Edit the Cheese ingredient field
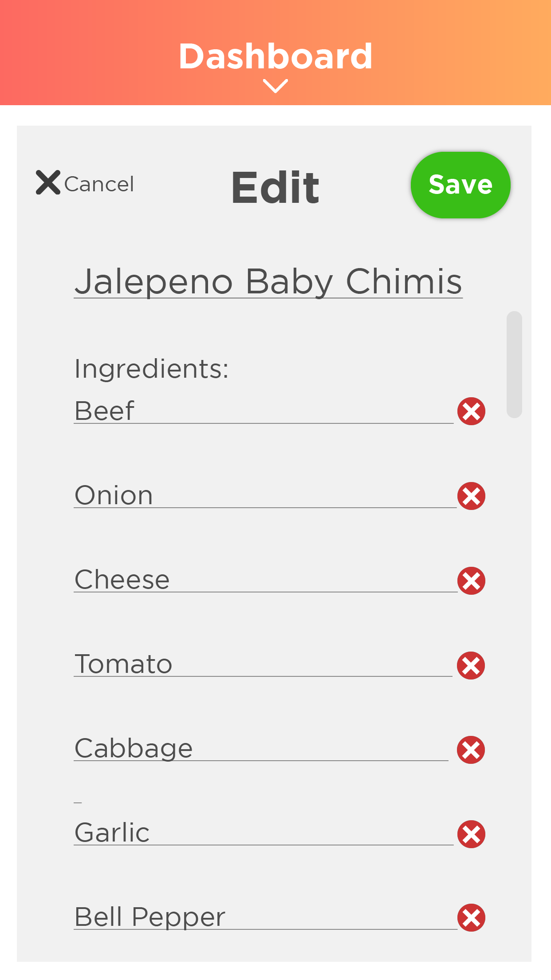Image resolution: width=551 pixels, height=980 pixels. 265,579
